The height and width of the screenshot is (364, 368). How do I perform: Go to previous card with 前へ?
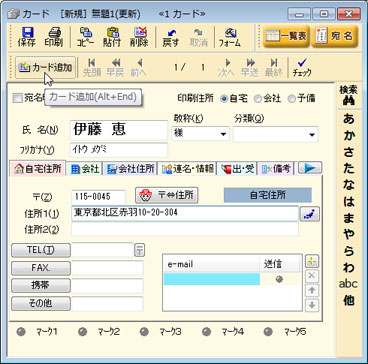click(x=139, y=68)
